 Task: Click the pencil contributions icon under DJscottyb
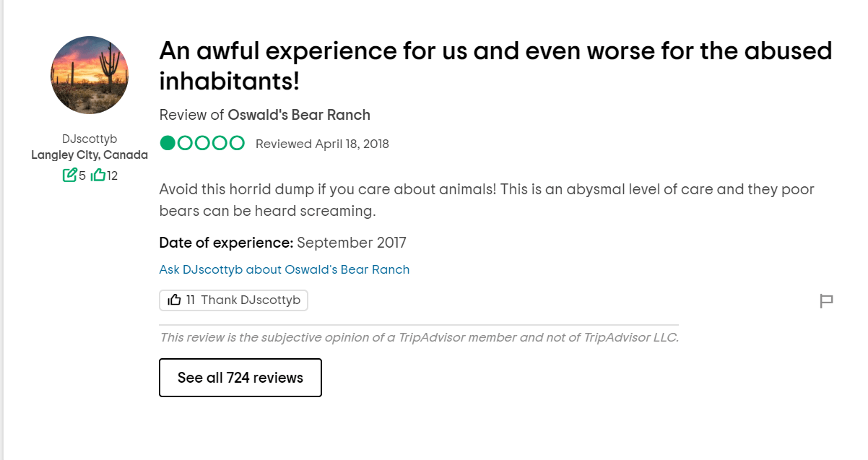(70, 175)
